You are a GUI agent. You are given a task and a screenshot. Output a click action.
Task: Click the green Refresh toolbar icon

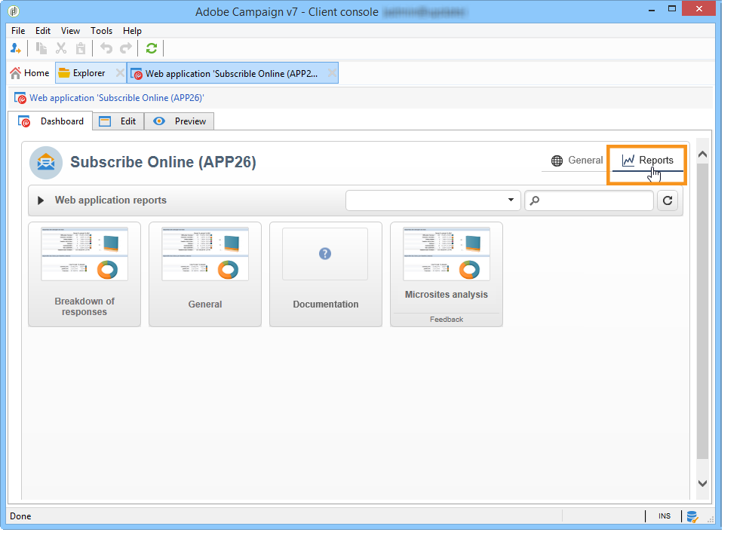(x=152, y=48)
